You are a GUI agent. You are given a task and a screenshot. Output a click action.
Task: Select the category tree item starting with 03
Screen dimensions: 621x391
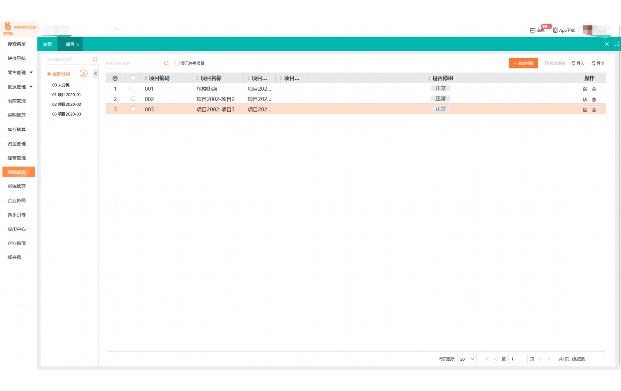click(67, 114)
